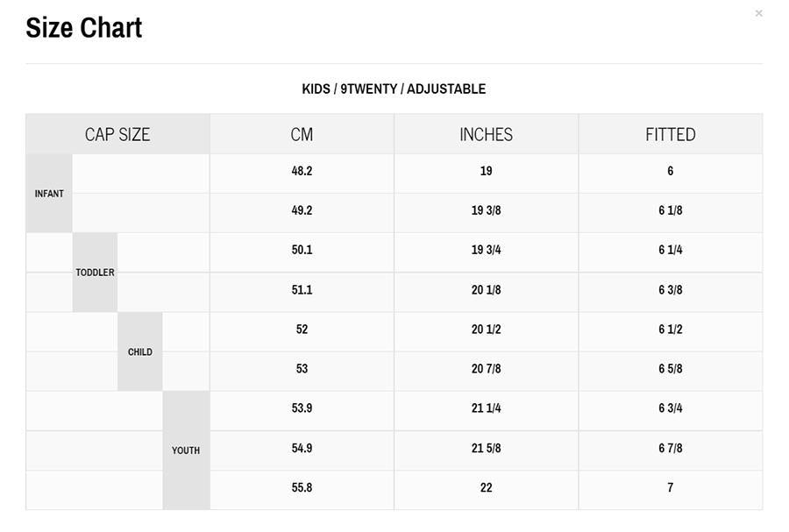Click the 53.9 cm cell
This screenshot has height=532, width=789.
point(302,408)
